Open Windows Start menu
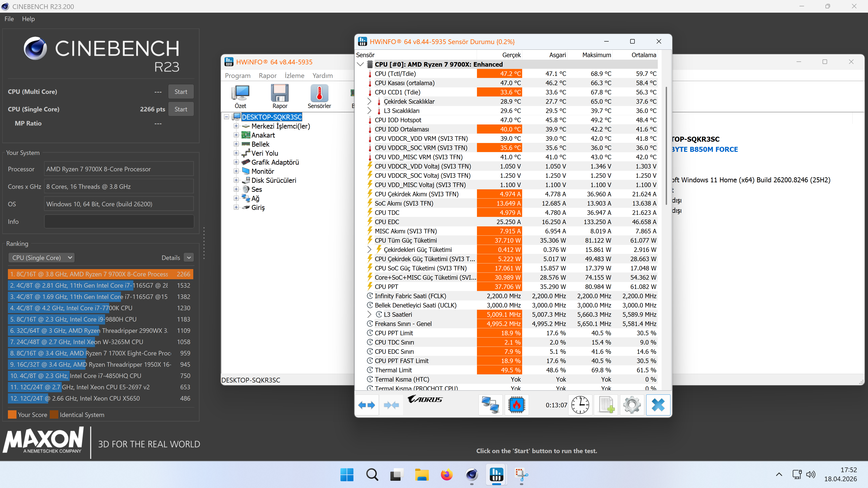This screenshot has height=488, width=868. point(347,475)
